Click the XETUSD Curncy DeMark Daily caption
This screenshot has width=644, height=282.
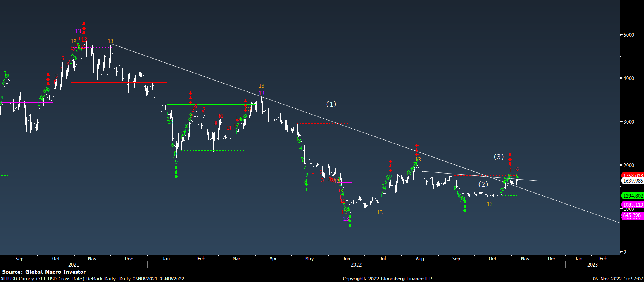93,279
